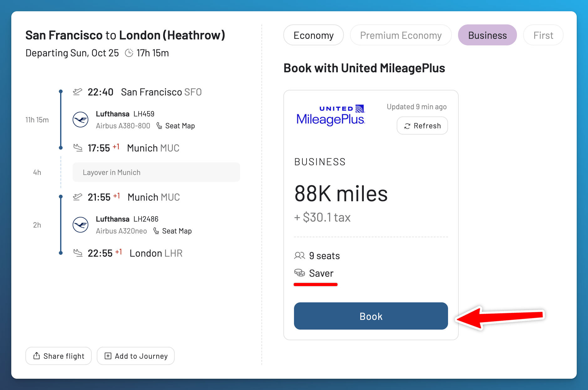This screenshot has height=390, width=588.
Task: Click Share flight button
Action: (x=59, y=356)
